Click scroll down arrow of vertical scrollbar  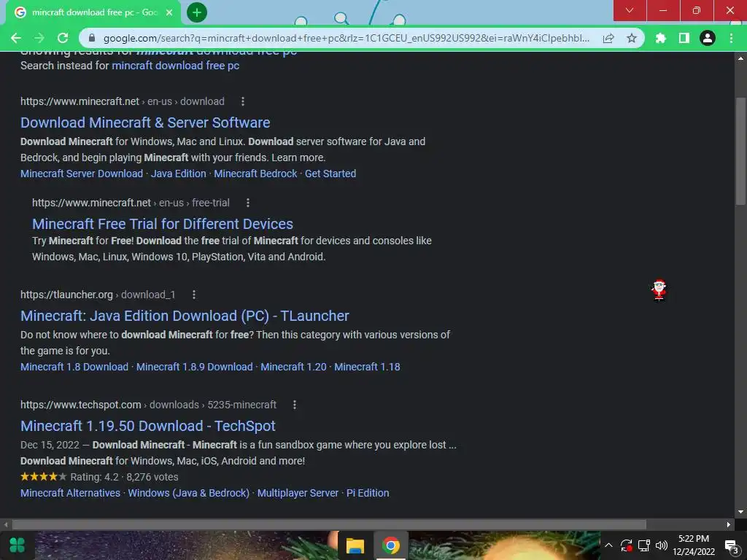pos(740,512)
